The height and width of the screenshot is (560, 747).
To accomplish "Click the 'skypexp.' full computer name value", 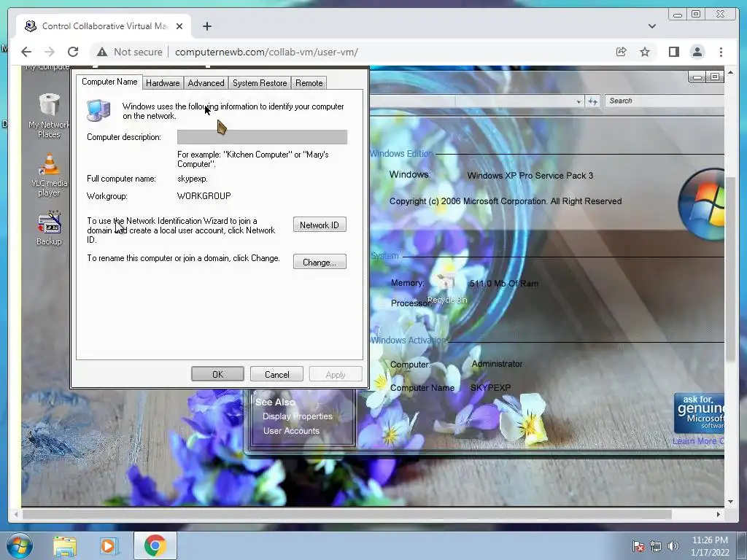I will 193,179.
